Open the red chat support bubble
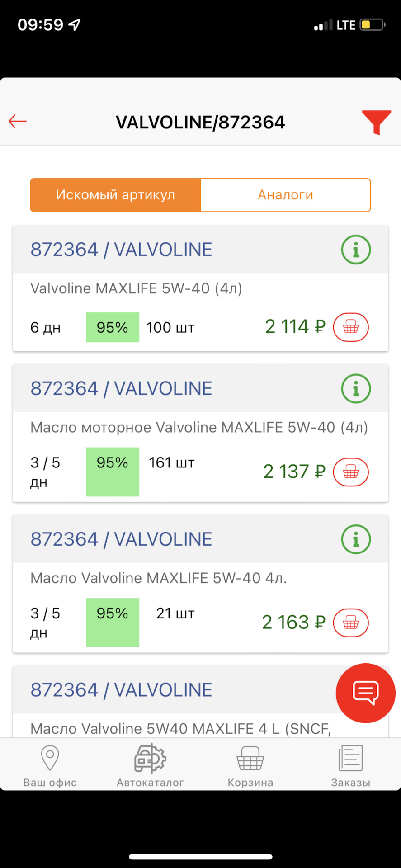The height and width of the screenshot is (868, 401). tap(365, 693)
